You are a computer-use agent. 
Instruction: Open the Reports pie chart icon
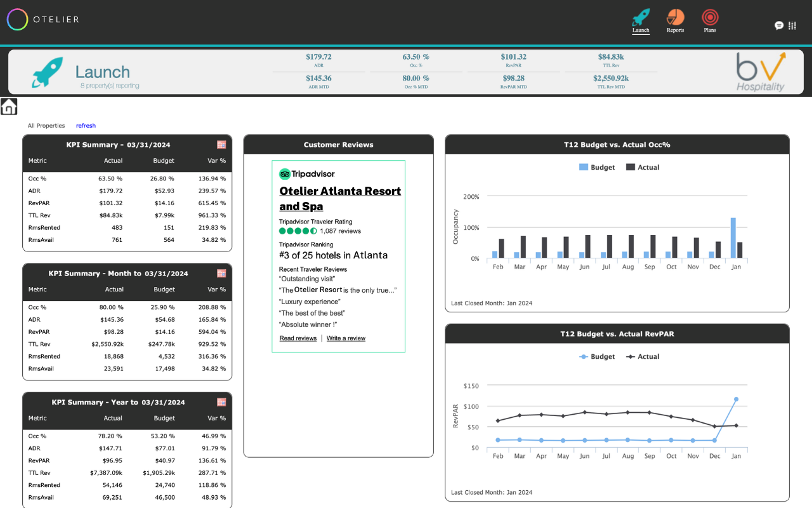pos(675,17)
